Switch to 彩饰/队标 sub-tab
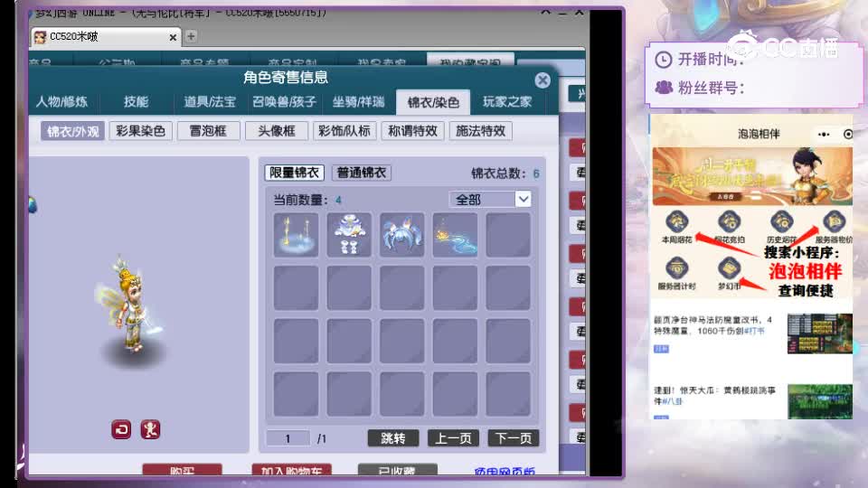Screen dimensions: 868x488 point(344,131)
